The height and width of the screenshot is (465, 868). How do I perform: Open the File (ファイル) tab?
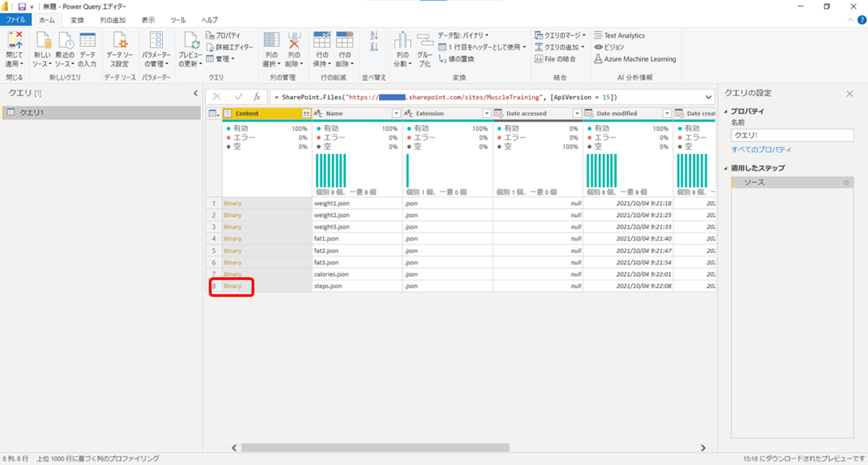[16, 20]
